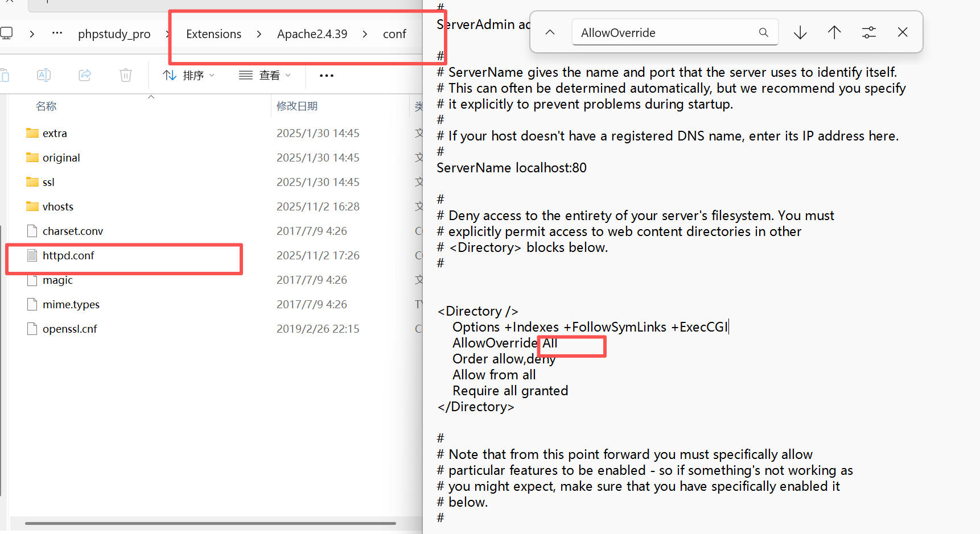Expand chevron after Apache2.4.39 breadcrumb
The height and width of the screenshot is (534, 980).
(365, 34)
